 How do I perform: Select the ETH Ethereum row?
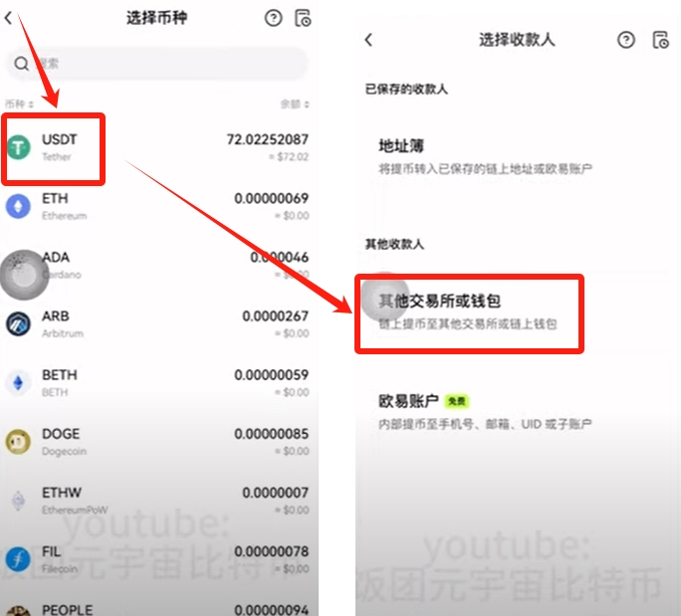tap(156, 207)
